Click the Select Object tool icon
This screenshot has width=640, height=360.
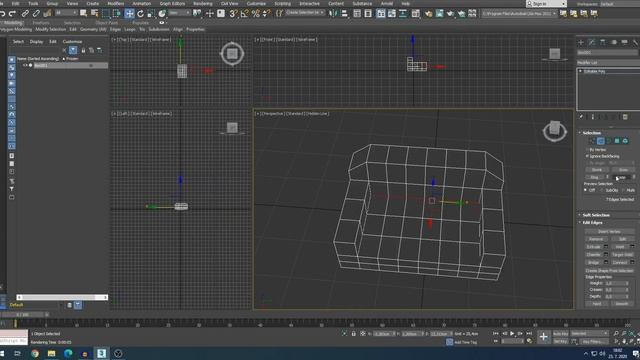coord(83,13)
